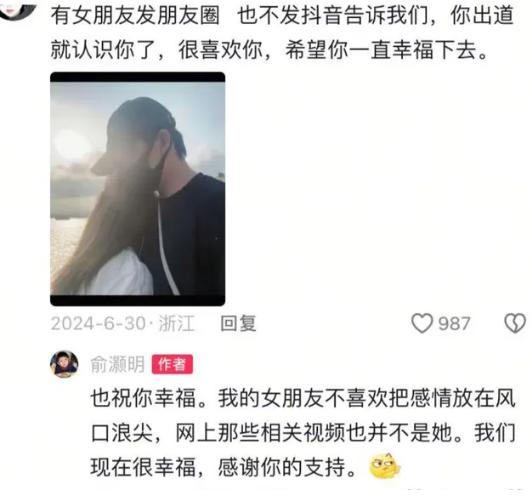Open the photo thumbnail in the comment
The width and height of the screenshot is (532, 501).
coord(137,189)
